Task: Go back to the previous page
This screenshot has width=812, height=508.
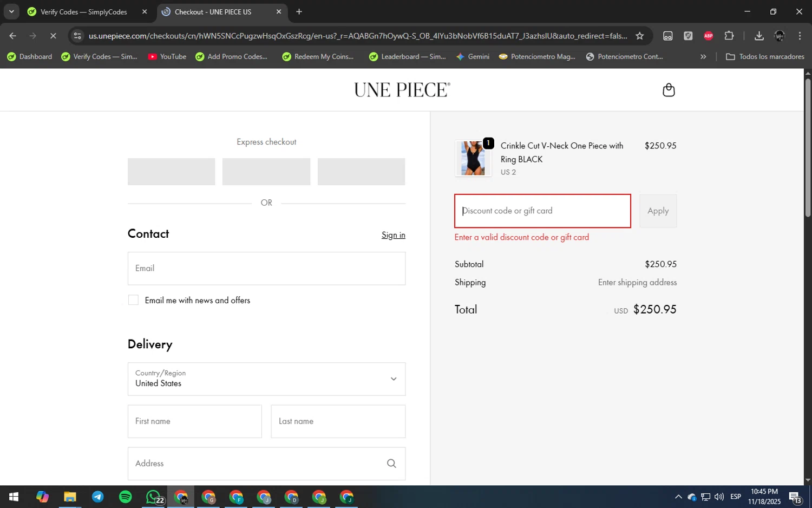Action: 12,36
